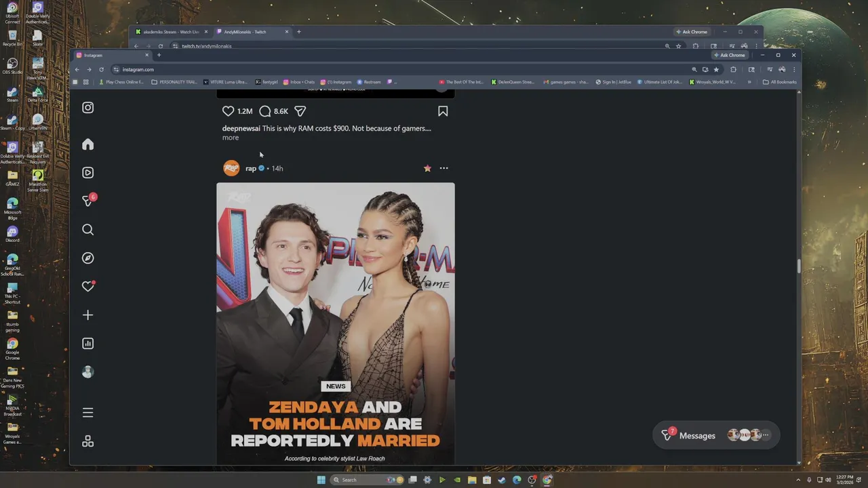Open comments on the deepnewsai post

point(265,111)
